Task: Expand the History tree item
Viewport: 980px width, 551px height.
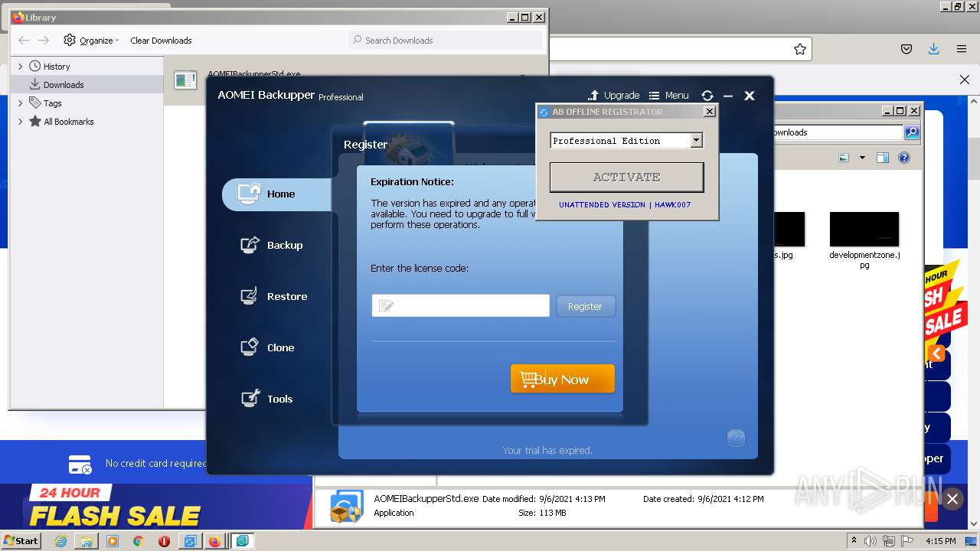Action: [x=21, y=67]
